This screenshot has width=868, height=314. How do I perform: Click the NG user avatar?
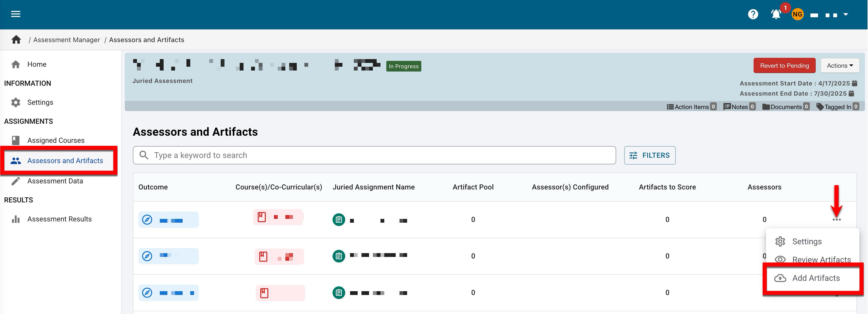(797, 14)
